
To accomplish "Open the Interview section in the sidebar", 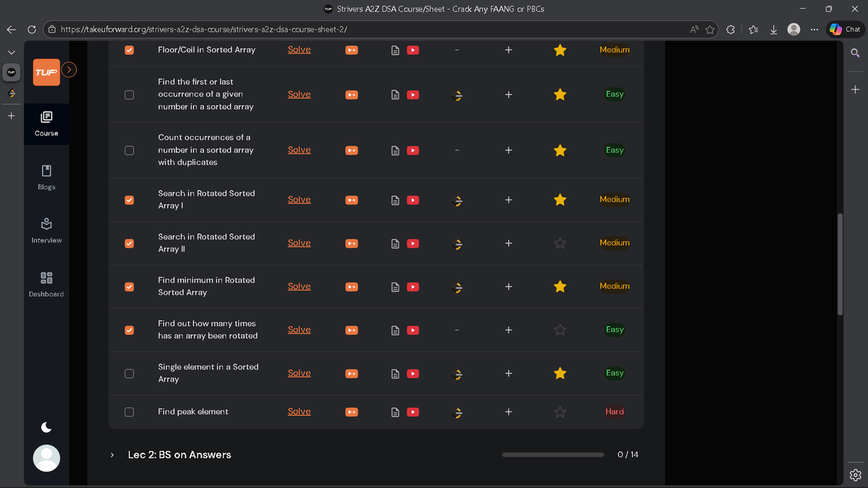I will [46, 231].
